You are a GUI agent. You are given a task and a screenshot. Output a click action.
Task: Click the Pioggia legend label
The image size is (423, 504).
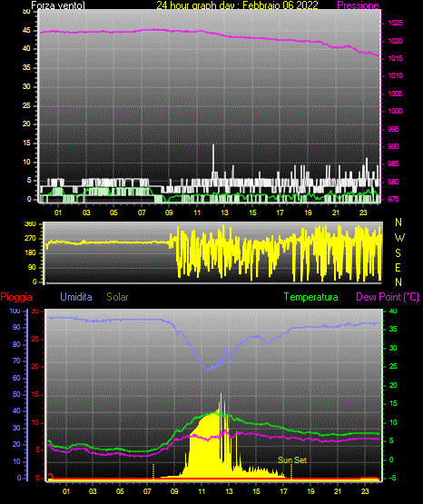tap(16, 297)
